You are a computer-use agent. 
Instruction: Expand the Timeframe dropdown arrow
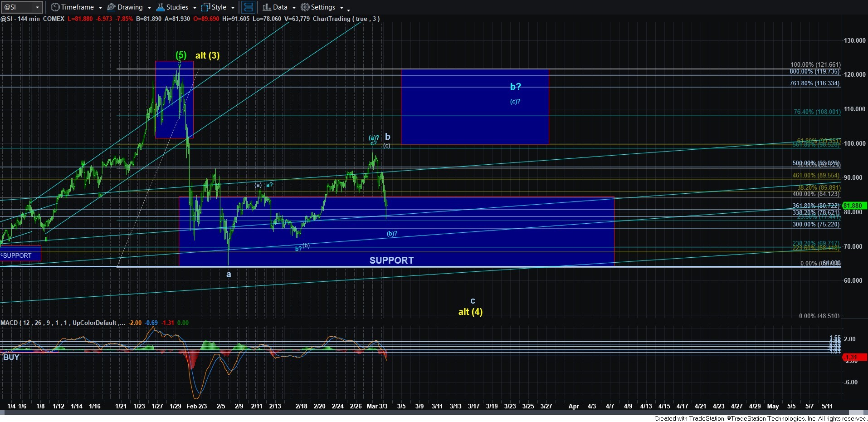click(100, 8)
